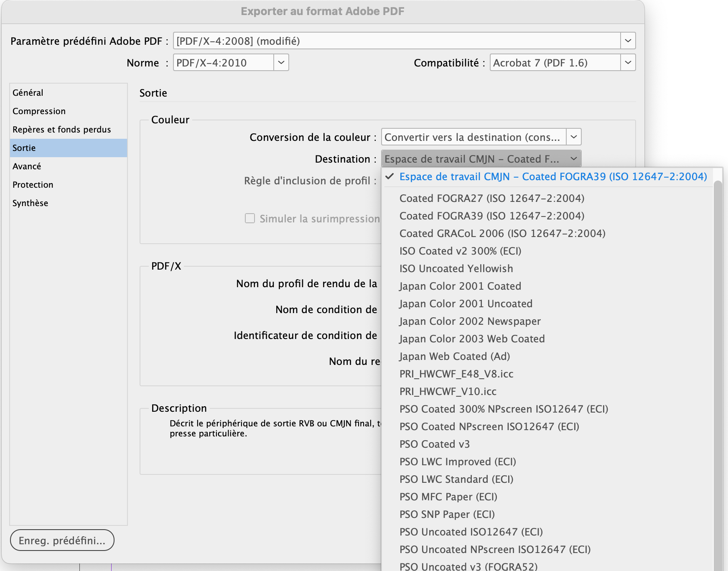Choose PRI_HWCWF_V10.icc profile
This screenshot has width=728, height=571.
click(x=448, y=391)
